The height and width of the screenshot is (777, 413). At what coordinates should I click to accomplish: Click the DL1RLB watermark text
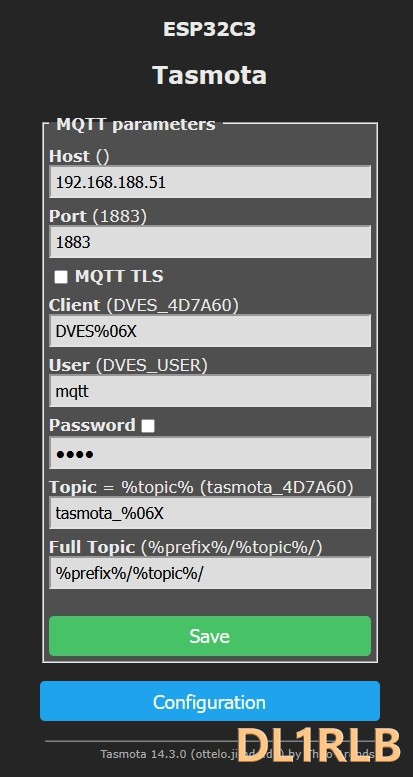click(319, 744)
